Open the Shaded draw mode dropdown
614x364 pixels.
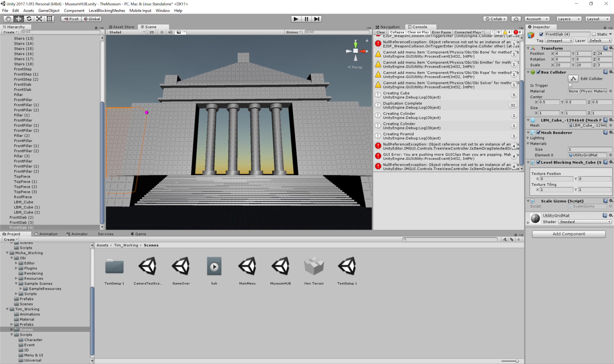pos(127,32)
